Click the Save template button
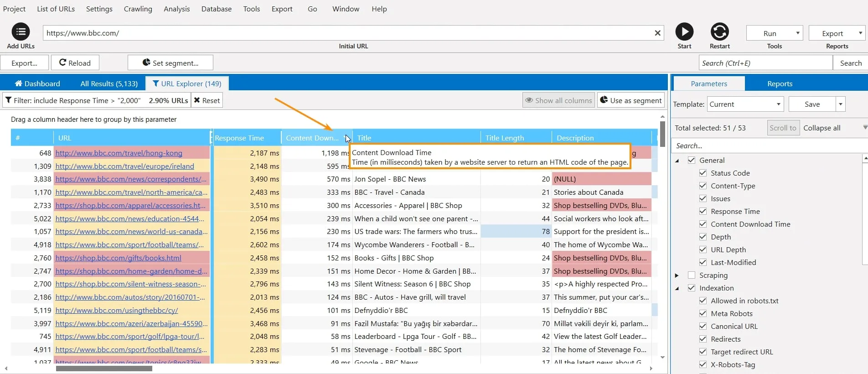This screenshot has width=868, height=374. click(x=812, y=104)
